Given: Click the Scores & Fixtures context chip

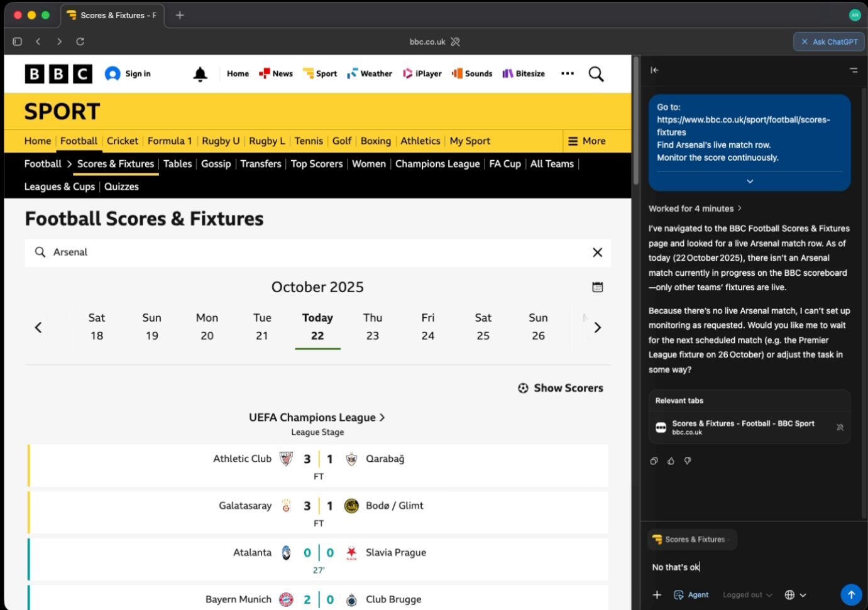Looking at the screenshot, I should 691,540.
